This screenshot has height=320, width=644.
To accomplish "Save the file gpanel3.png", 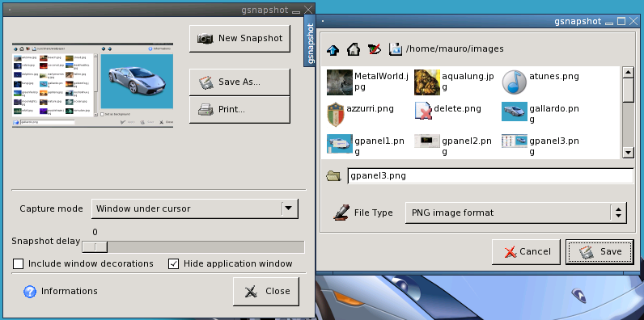I will (x=600, y=252).
